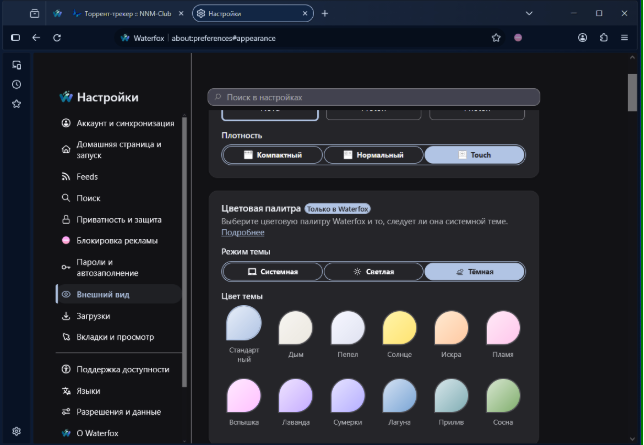The height and width of the screenshot is (445, 644).
Task: Go back with the back arrow
Action: pos(36,38)
